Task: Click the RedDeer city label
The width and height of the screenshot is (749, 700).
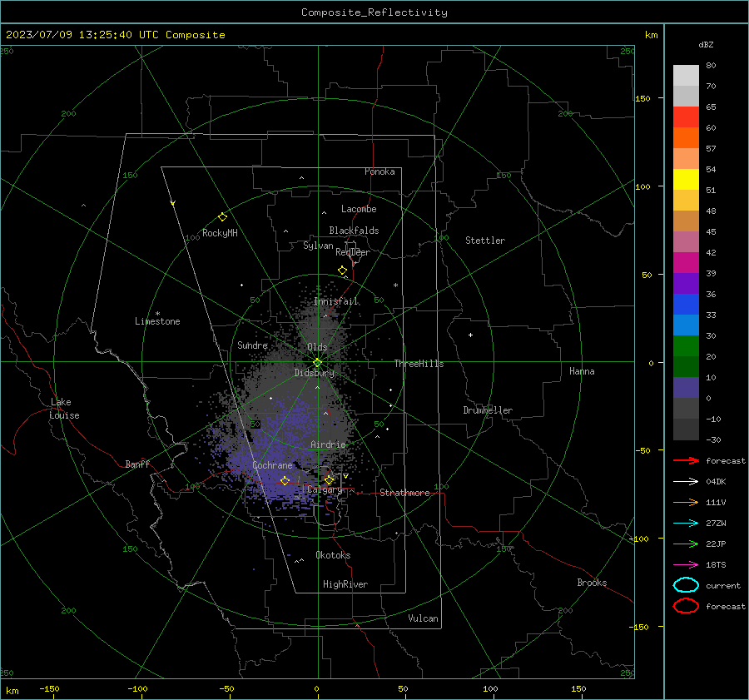Action: pos(353,252)
